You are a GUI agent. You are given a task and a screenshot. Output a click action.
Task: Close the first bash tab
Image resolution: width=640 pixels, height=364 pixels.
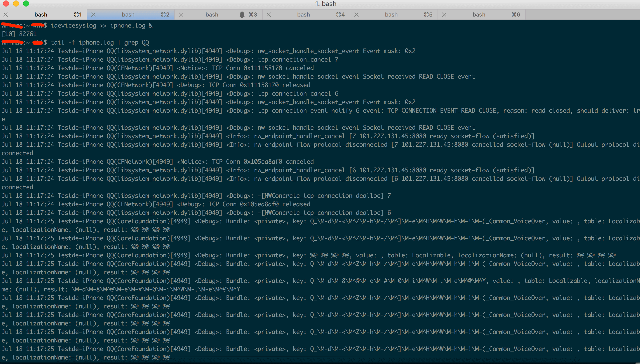(x=6, y=15)
